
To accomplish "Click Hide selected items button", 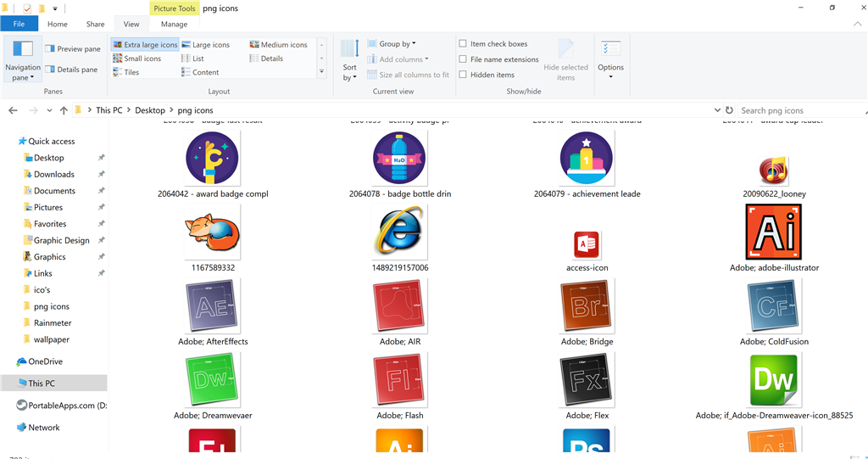I will click(x=565, y=60).
